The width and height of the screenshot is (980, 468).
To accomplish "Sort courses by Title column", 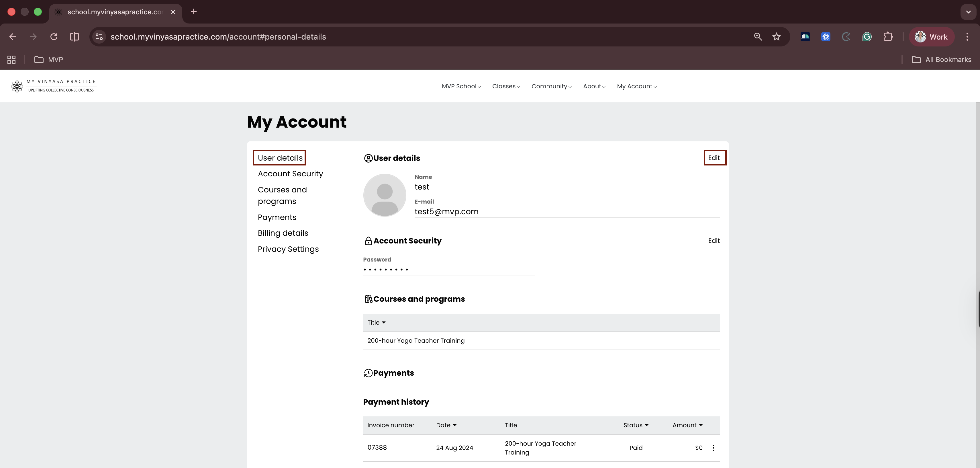I will 376,323.
